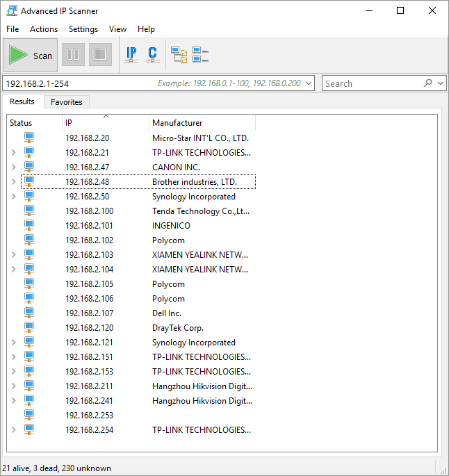
Task: Select the DrayTek Corp. entry
Action: (178, 328)
